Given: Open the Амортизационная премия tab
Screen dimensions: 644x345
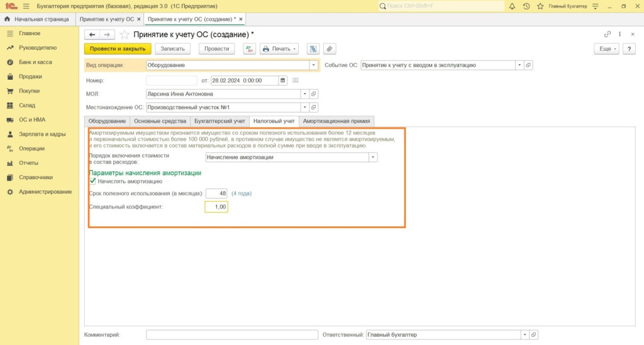Looking at the screenshot, I should click(337, 121).
